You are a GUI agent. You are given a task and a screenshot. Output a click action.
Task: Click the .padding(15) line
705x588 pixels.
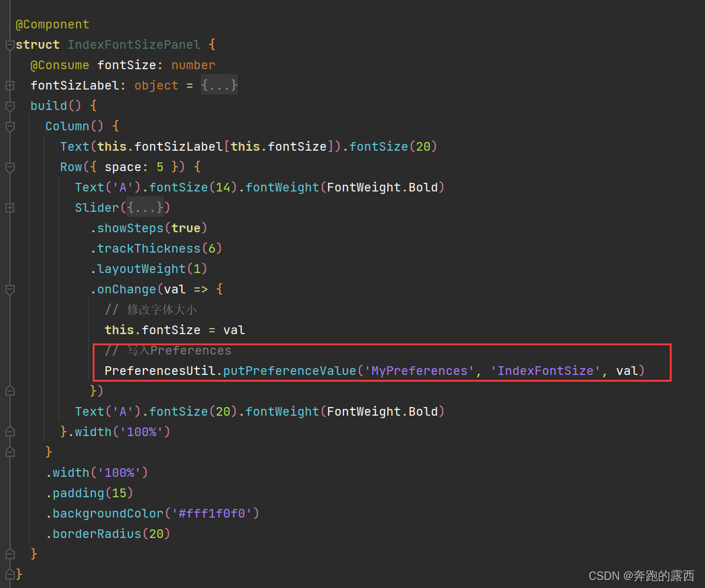coord(90,493)
